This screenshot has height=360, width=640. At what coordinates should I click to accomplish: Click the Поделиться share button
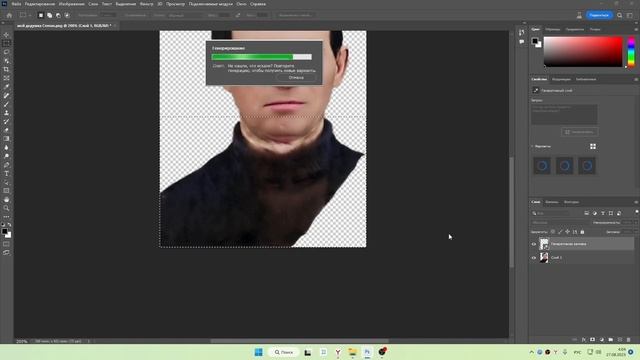point(599,15)
